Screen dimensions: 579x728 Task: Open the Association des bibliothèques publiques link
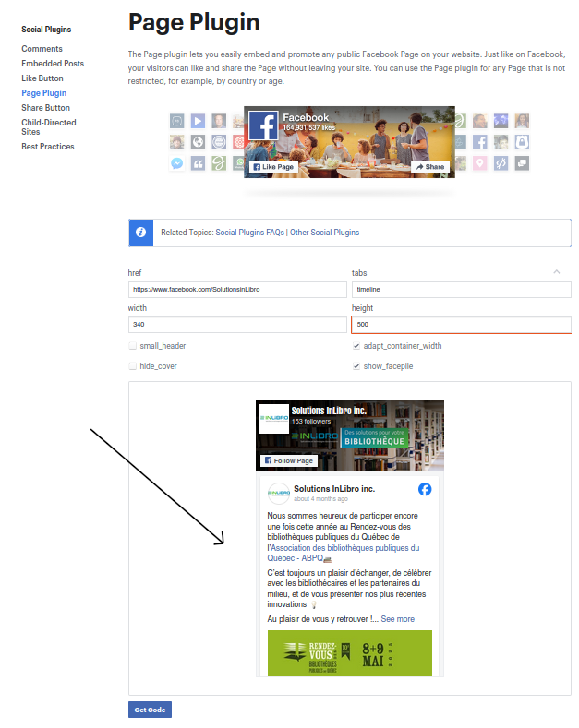coord(344,554)
